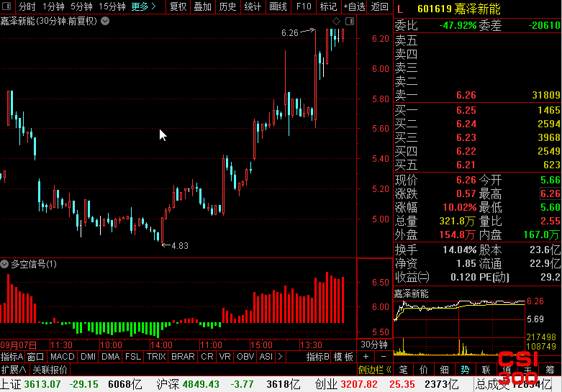Click the 嘉泽新能 intraday mini chart

point(460,328)
